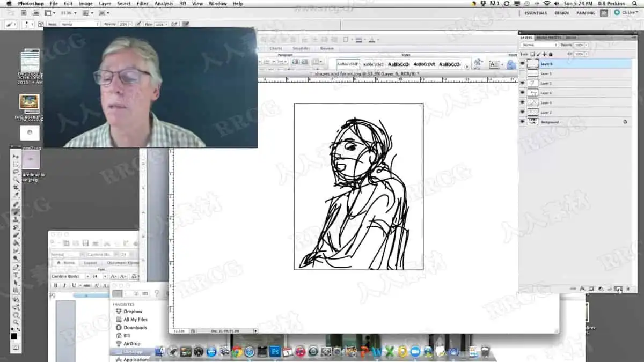The image size is (644, 362).
Task: Open Photoshop from the Dock
Action: (275, 352)
